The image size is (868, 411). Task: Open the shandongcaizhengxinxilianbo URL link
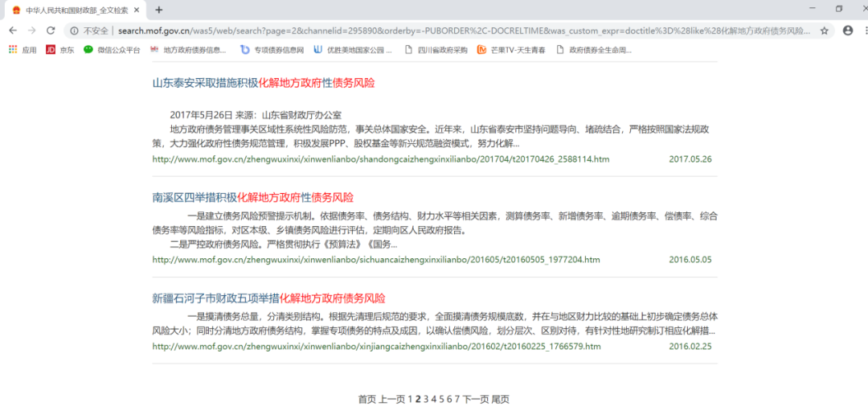381,159
